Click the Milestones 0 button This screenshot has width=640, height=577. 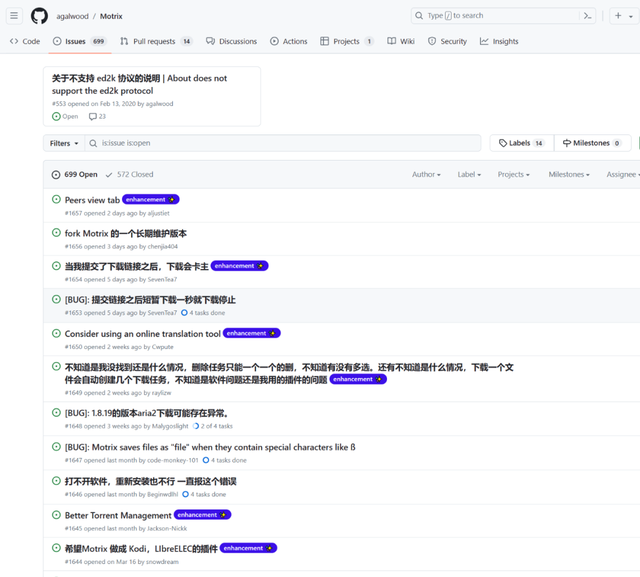(x=592, y=143)
